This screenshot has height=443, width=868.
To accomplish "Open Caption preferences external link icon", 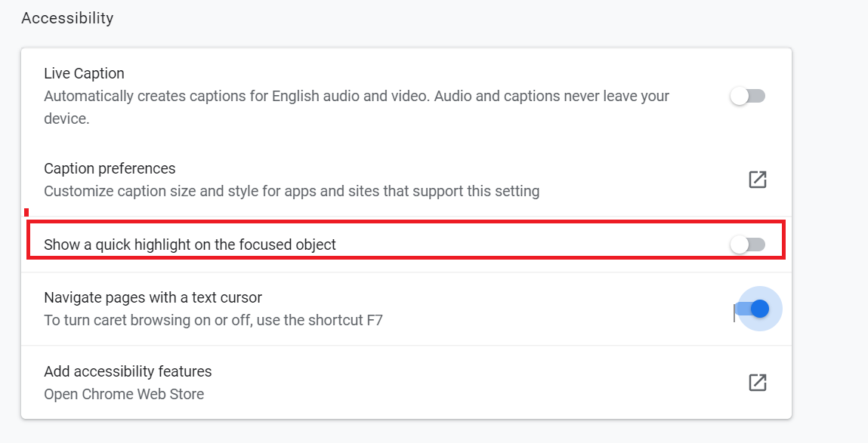I will click(757, 180).
